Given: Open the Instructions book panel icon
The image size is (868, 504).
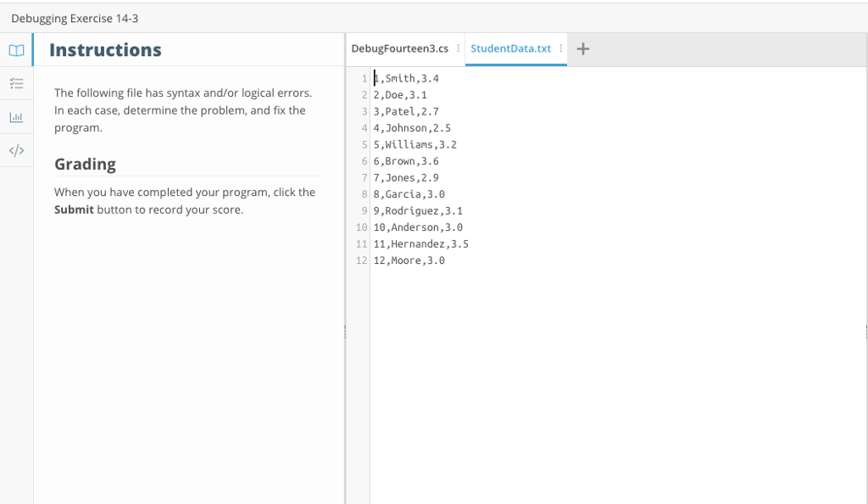Looking at the screenshot, I should [16, 50].
